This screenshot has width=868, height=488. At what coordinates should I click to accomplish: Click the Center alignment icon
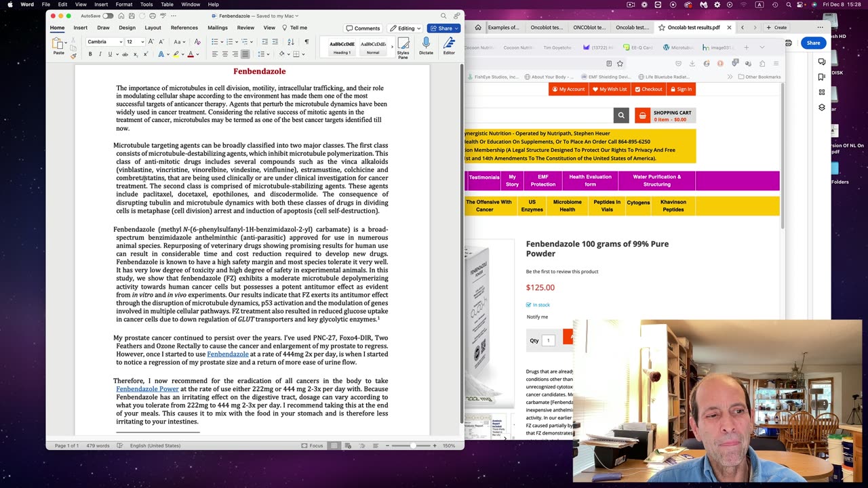[x=225, y=54]
